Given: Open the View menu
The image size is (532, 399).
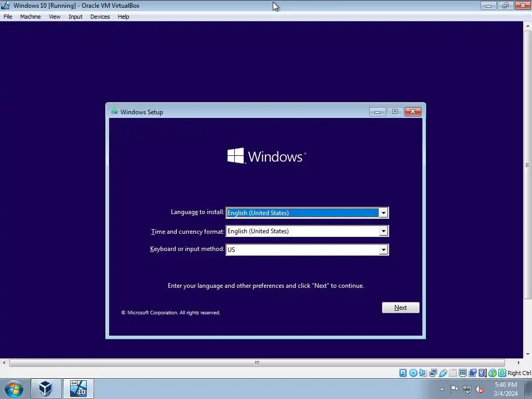Looking at the screenshot, I should [55, 17].
